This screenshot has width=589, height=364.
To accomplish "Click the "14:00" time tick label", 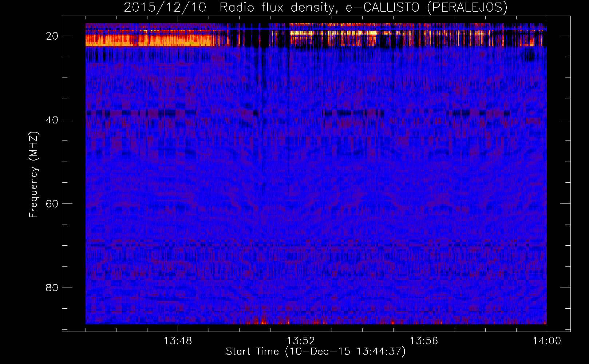I will [x=547, y=341].
